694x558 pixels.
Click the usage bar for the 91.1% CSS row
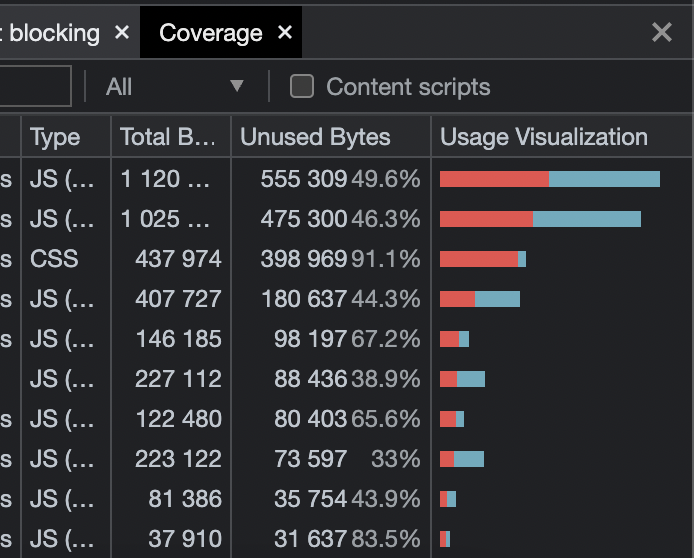[483, 259]
